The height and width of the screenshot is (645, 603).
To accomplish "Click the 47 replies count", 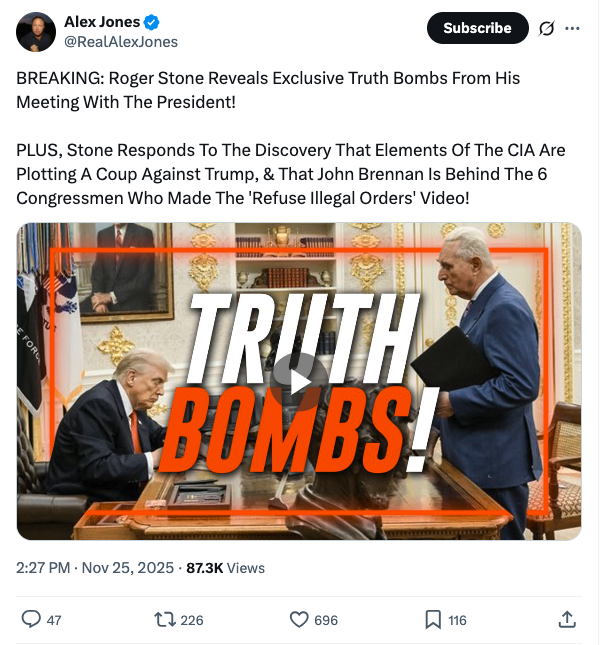I will pos(54,621).
